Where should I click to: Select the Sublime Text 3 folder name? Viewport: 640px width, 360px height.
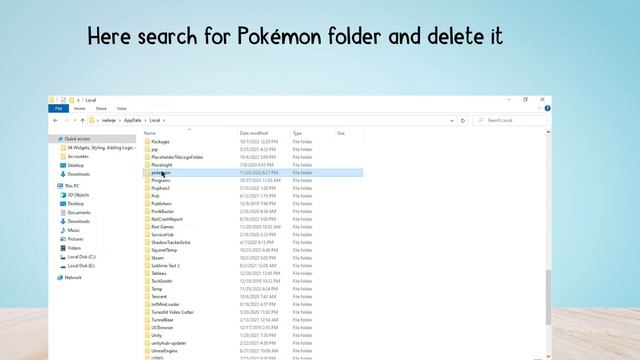click(165, 266)
